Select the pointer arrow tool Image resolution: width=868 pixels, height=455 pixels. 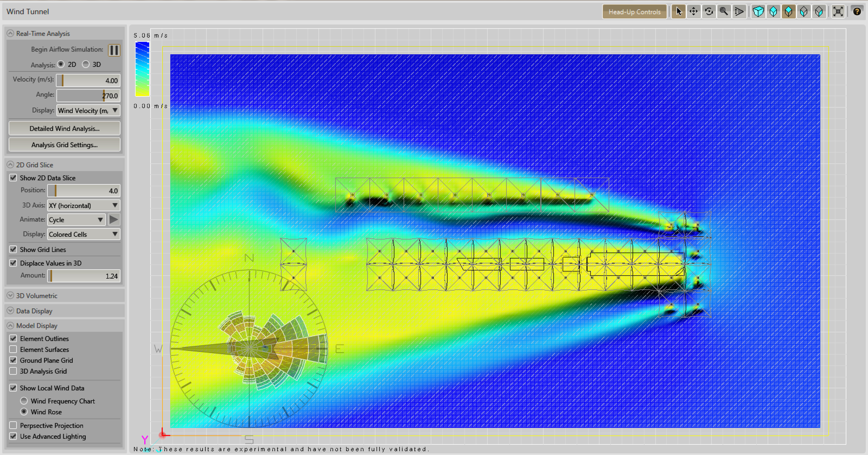(x=678, y=12)
